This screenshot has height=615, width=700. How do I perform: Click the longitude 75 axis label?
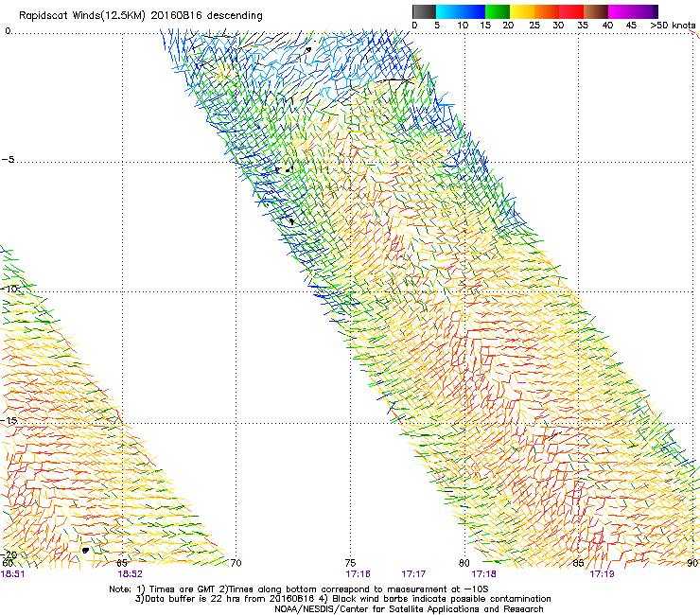coord(350,563)
